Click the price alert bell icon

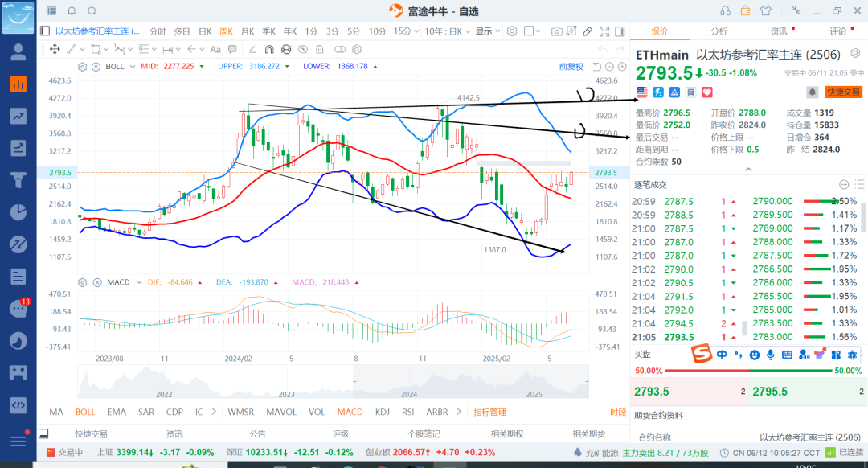[812, 92]
